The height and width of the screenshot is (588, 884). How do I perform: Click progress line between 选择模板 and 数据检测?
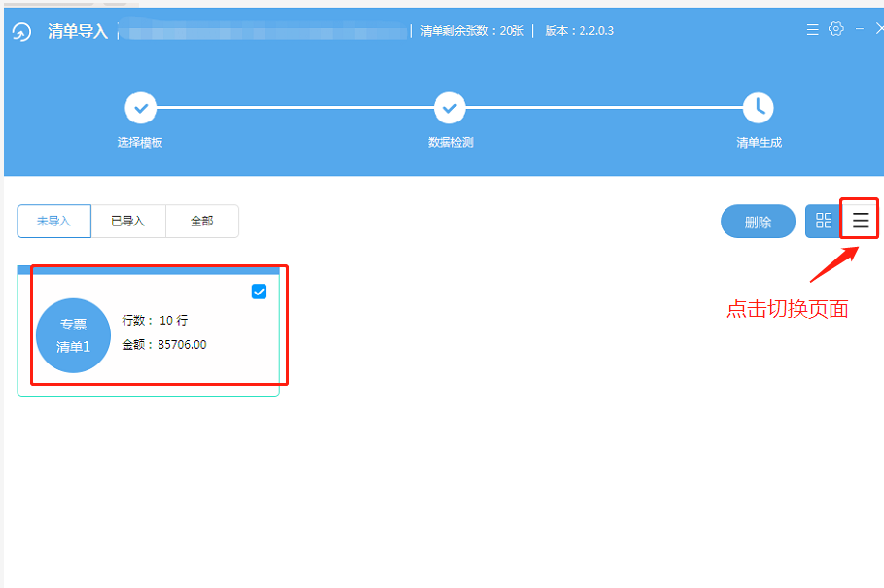(x=295, y=107)
